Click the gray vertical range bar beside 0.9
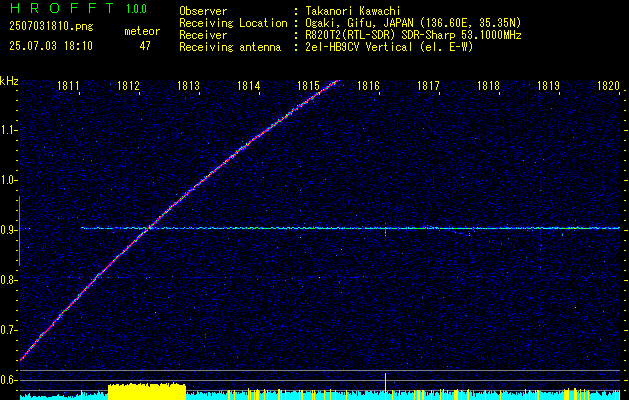Viewport: 629px width, 400px height. 19,231
